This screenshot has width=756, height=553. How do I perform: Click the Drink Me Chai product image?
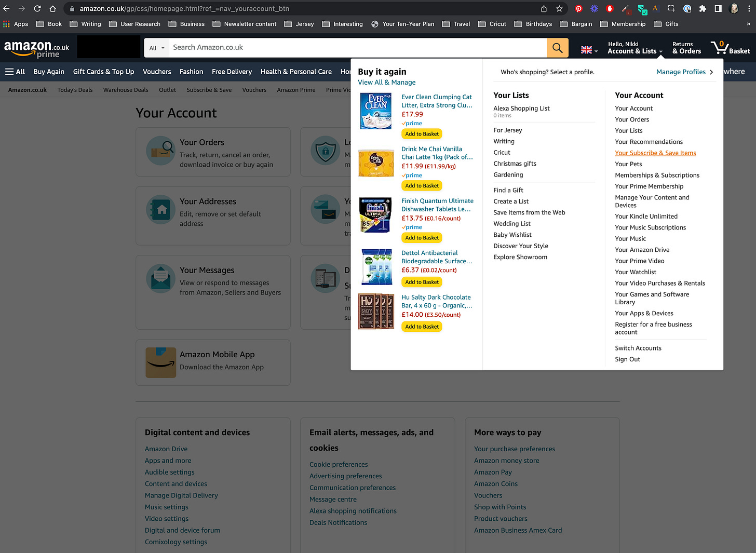click(x=376, y=163)
